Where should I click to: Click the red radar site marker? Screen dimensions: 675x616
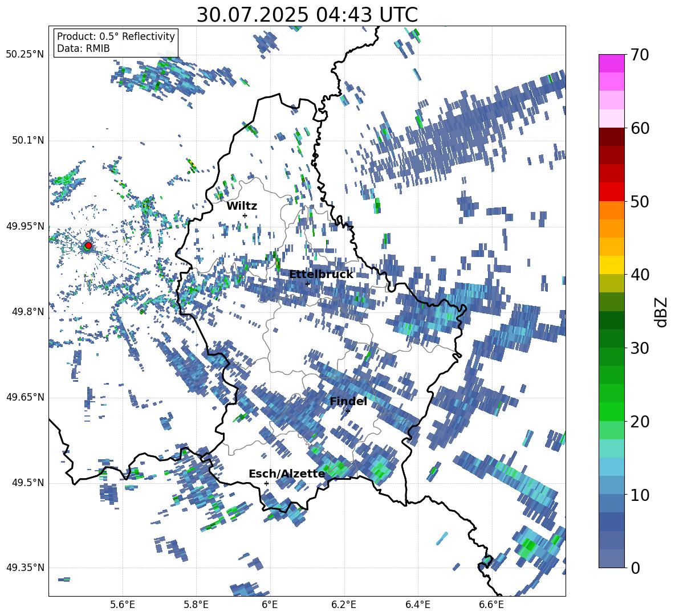pos(88,245)
